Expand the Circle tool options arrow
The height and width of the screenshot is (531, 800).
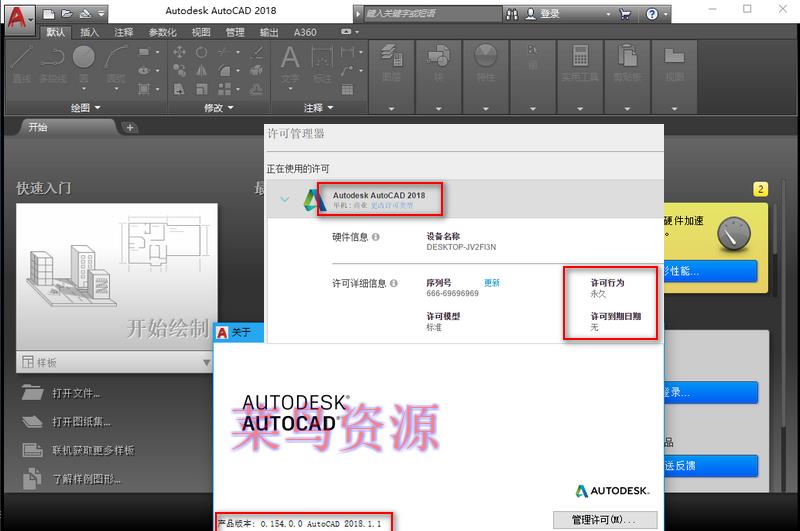click(x=84, y=89)
